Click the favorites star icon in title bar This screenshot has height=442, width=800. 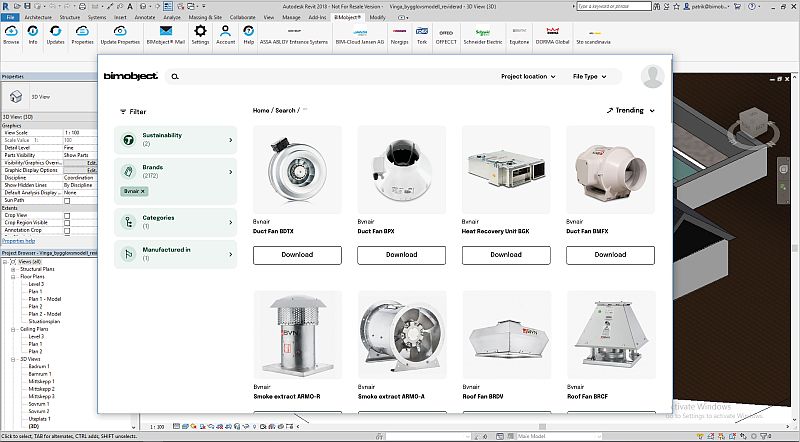pyautogui.click(x=677, y=6)
